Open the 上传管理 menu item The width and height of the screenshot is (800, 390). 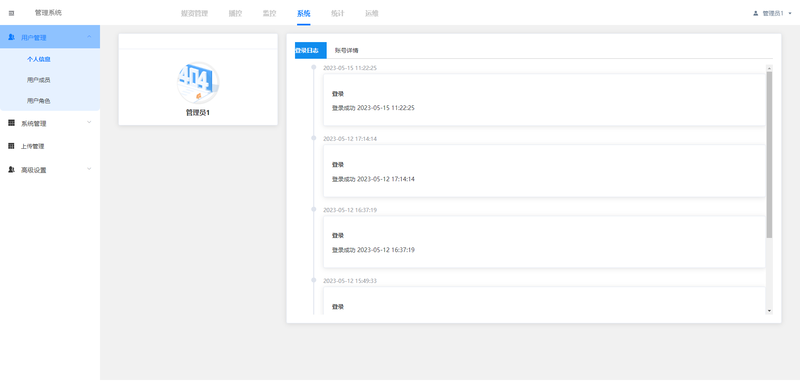point(33,147)
